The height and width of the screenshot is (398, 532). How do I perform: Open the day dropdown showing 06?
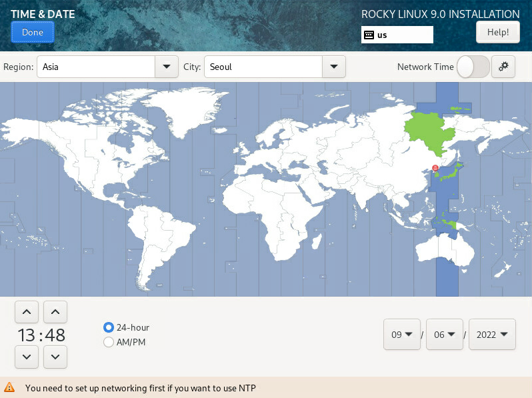[445, 334]
